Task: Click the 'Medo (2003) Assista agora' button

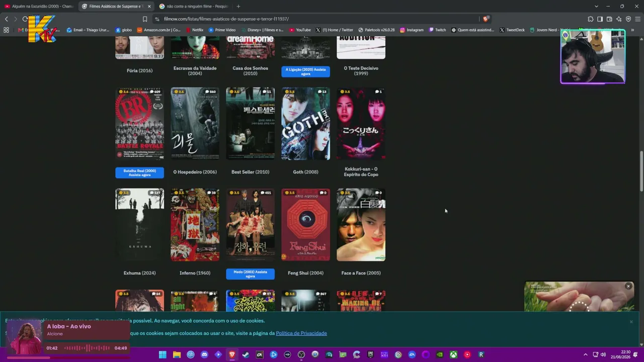Action: (x=250, y=274)
